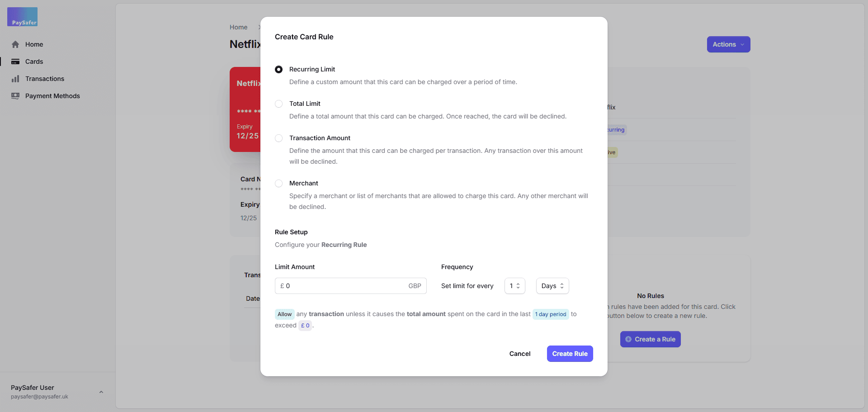Select the Recurring Limit radio option
The width and height of the screenshot is (868, 412).
click(279, 70)
